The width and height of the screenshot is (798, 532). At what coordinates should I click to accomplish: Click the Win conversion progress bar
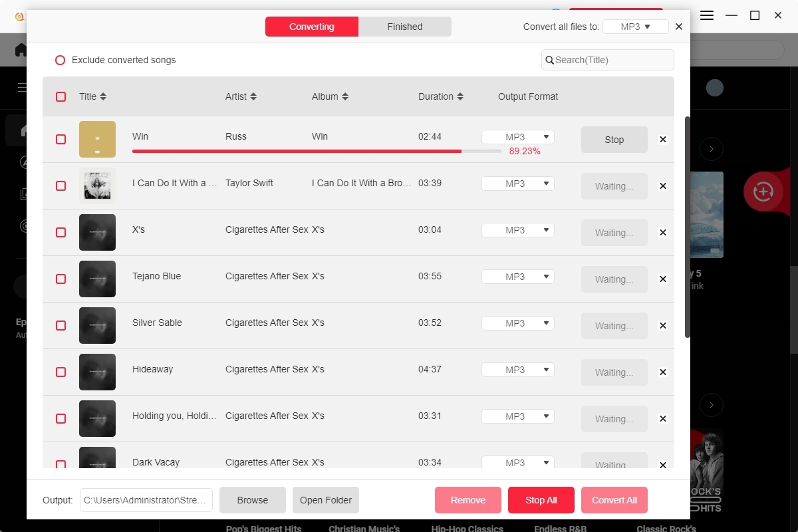coord(317,151)
